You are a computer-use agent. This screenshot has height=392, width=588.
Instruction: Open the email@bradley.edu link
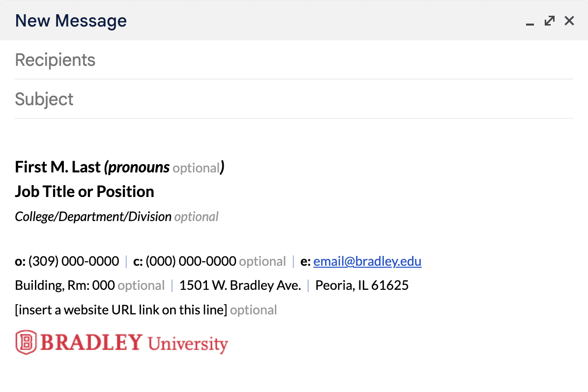click(x=367, y=261)
